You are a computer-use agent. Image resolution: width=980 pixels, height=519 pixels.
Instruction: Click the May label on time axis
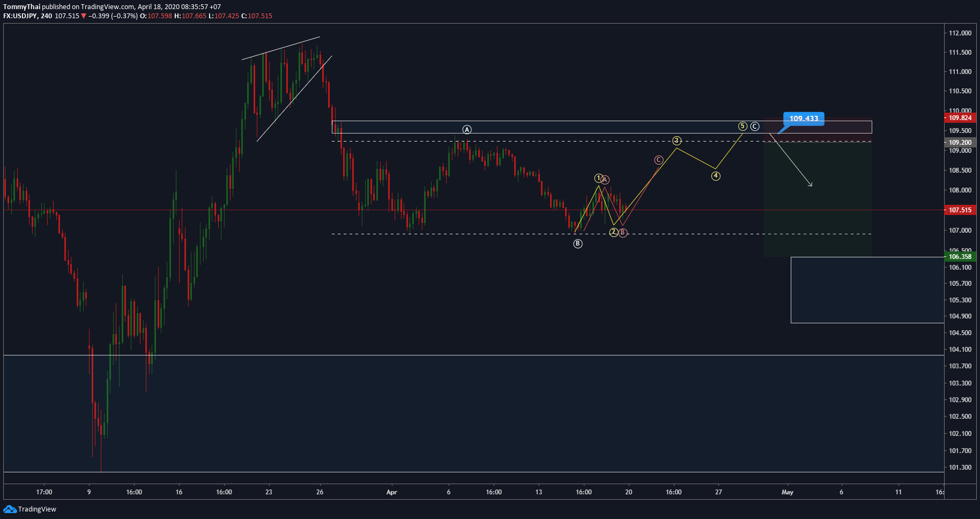tap(788, 492)
